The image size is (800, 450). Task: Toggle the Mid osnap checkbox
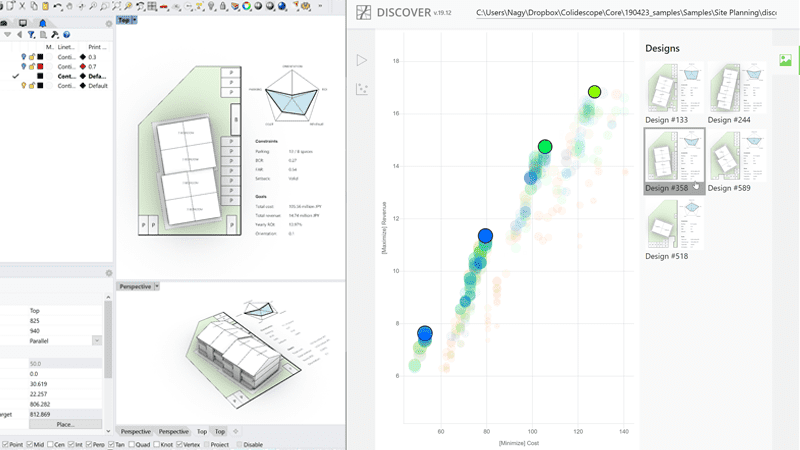point(30,444)
